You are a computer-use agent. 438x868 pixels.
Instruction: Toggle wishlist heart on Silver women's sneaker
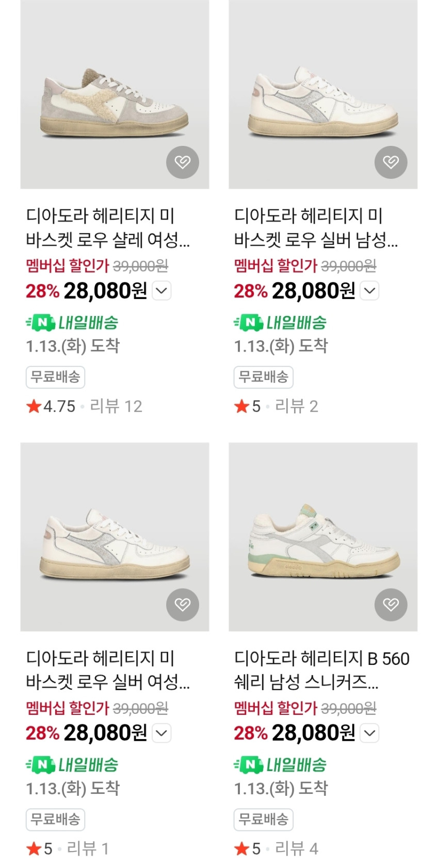click(x=182, y=605)
